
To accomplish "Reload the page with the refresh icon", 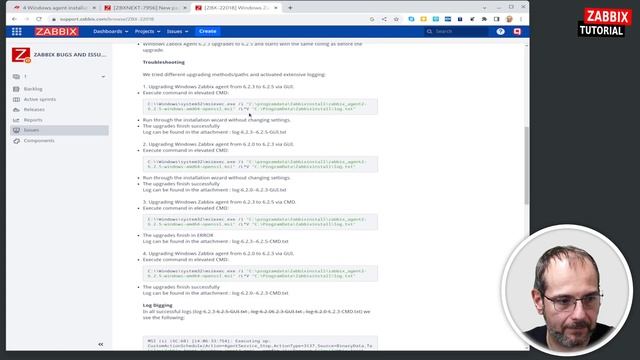I will [39, 19].
